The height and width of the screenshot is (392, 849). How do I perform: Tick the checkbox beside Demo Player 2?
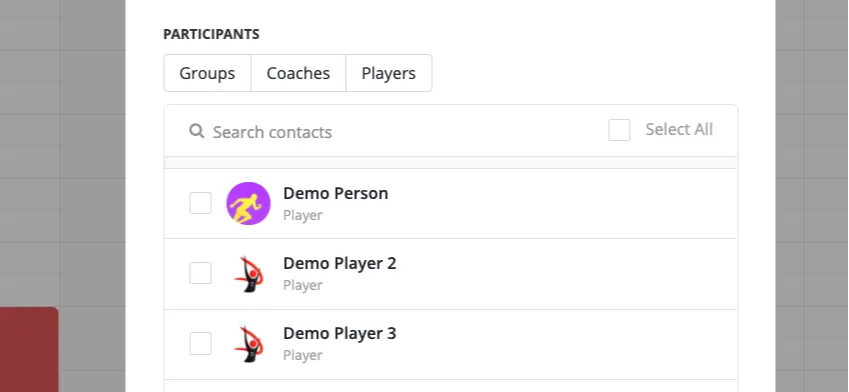point(200,273)
